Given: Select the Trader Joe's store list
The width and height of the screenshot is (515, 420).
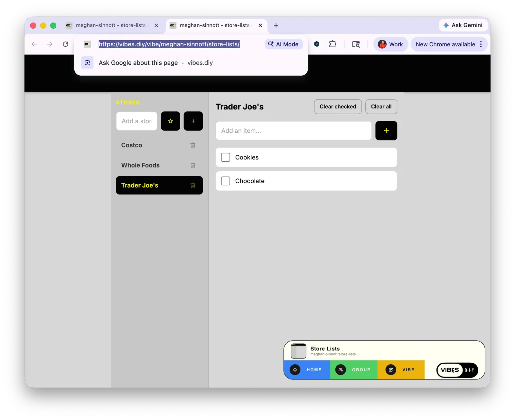Looking at the screenshot, I should coord(159,185).
